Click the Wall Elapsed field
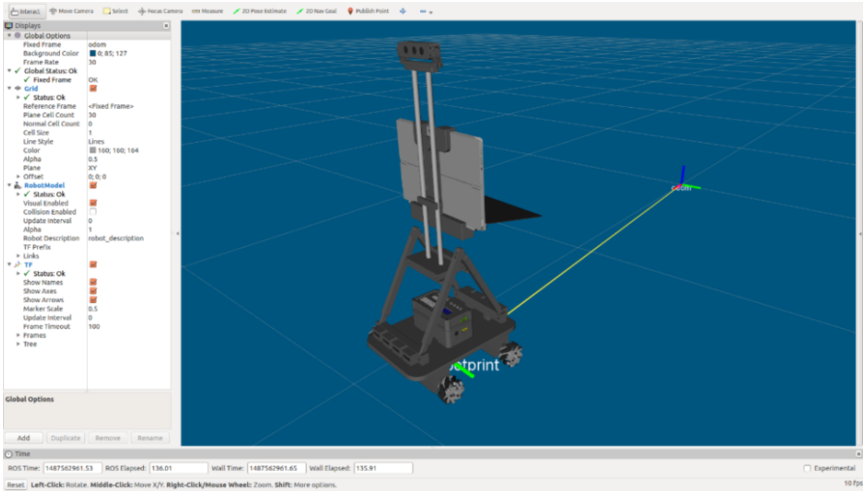Image resolution: width=868 pixels, height=499 pixels. pos(383,469)
